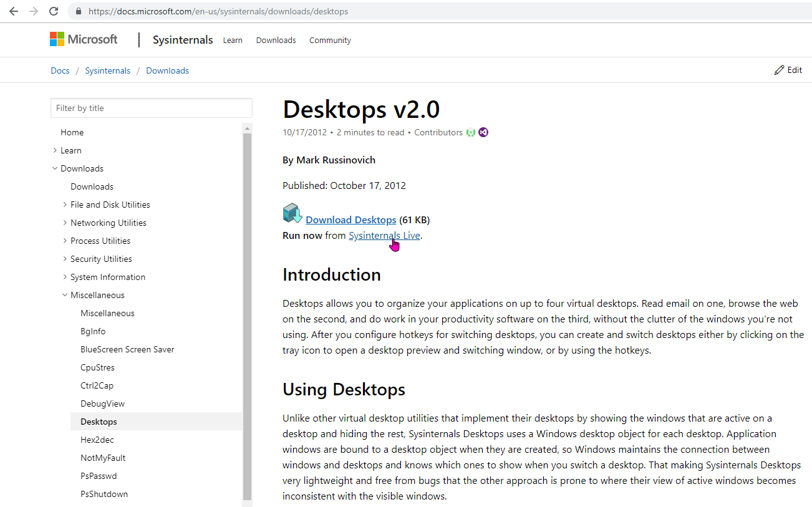This screenshot has width=812, height=507.
Task: Click the Sysinternals site title
Action: [x=183, y=40]
